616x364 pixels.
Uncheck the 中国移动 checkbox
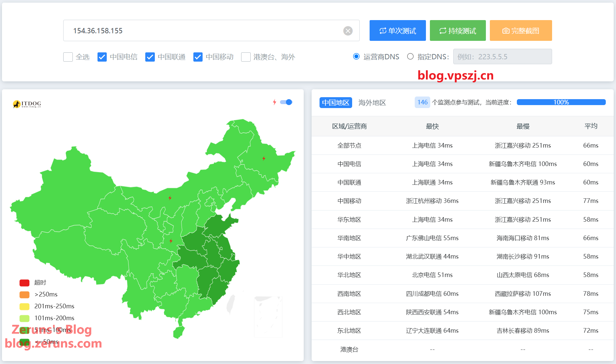click(x=198, y=57)
